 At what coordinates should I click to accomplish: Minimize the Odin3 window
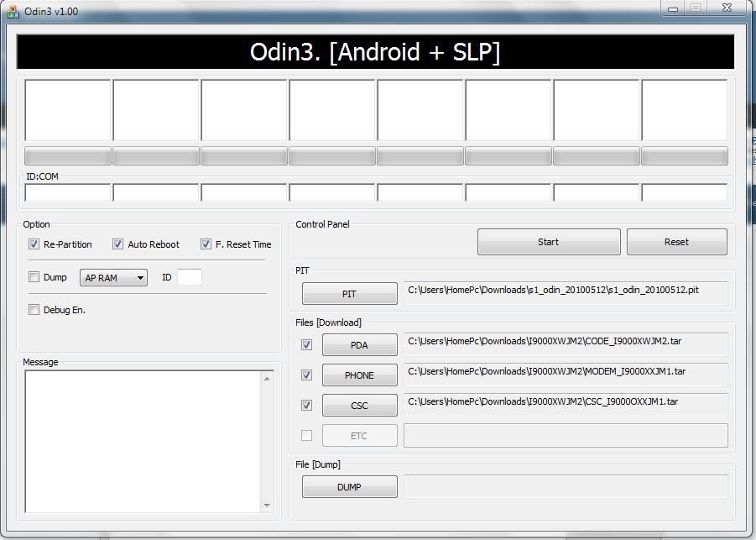[x=673, y=8]
